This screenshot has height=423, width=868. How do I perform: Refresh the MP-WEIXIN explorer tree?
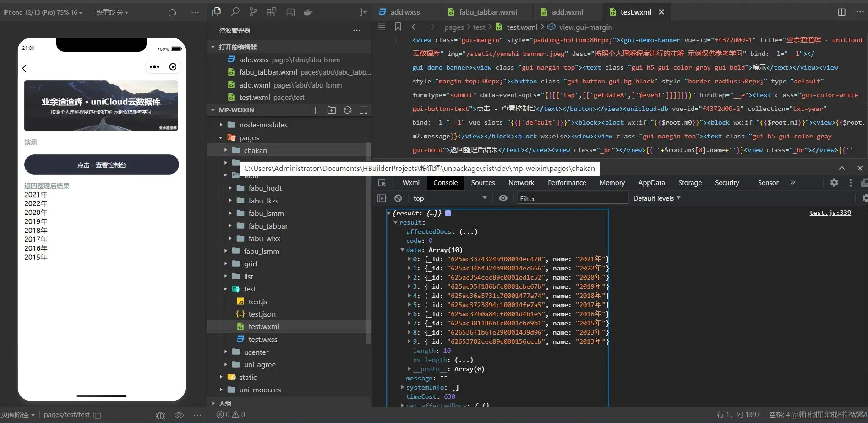pyautogui.click(x=348, y=110)
